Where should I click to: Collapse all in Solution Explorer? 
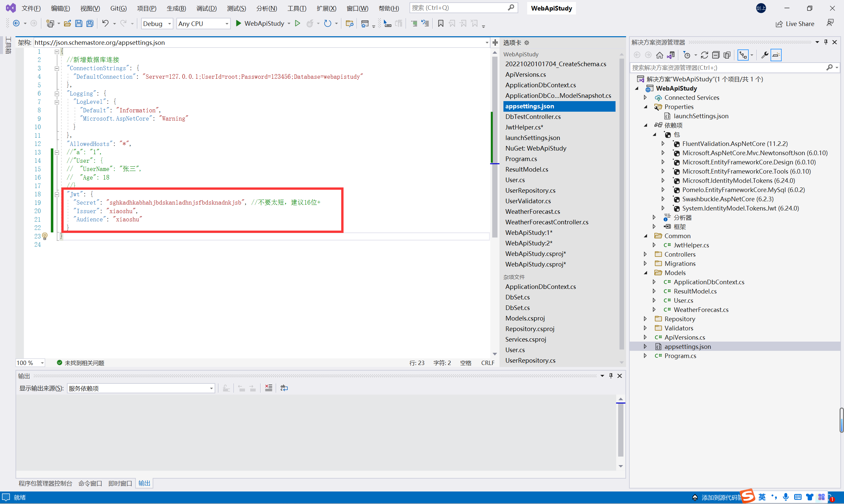click(x=715, y=55)
